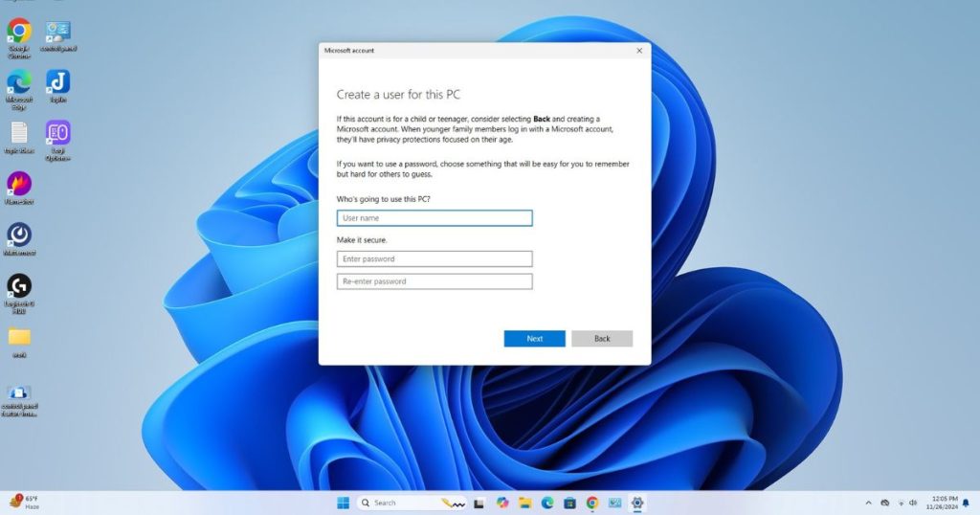Open Microsoft Store from taskbar
This screenshot has height=515, width=980.
click(x=570, y=503)
